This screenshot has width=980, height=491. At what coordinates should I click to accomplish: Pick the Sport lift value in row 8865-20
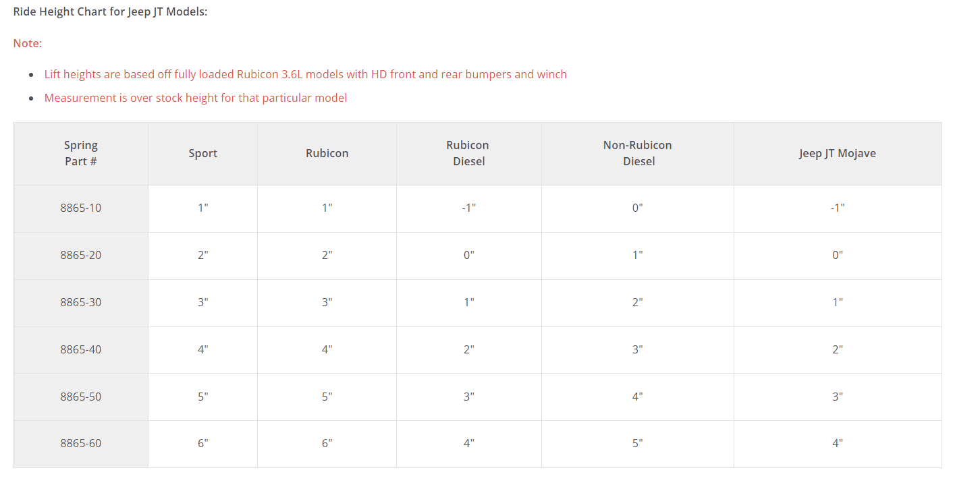pos(203,256)
